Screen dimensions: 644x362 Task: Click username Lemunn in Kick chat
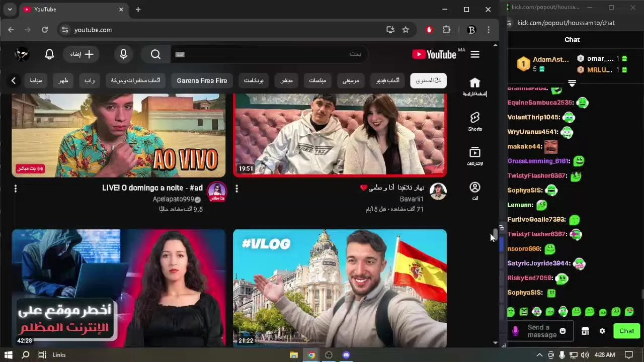(519, 205)
